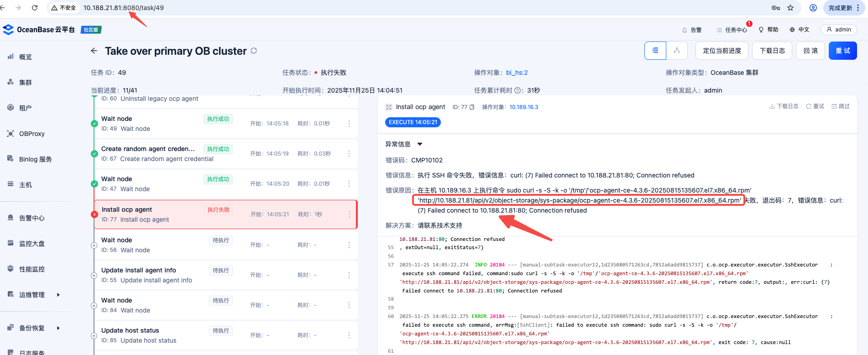Image resolution: width=868 pixels, height=355 pixels.
Task: Bookmark this page with star icon
Action: coord(790,8)
